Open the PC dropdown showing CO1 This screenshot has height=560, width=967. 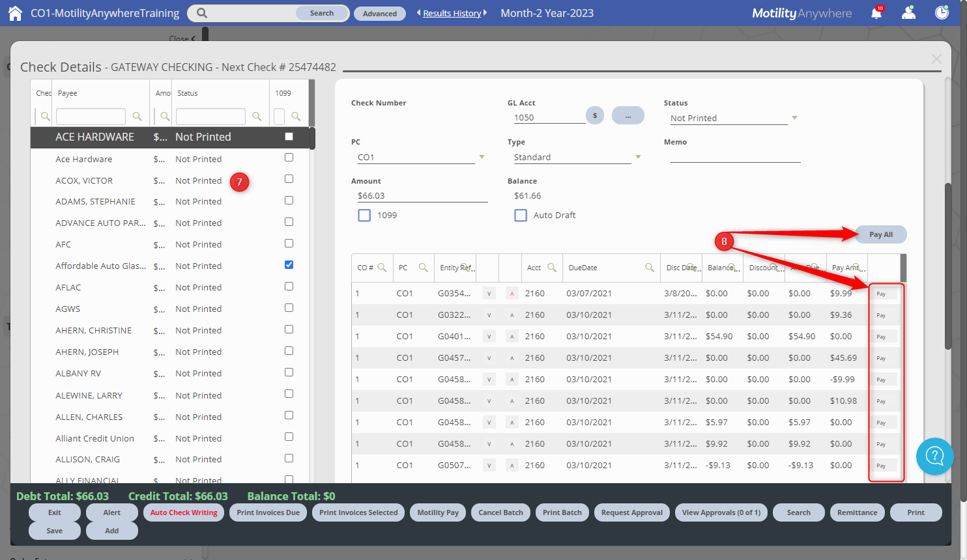pyautogui.click(x=482, y=157)
